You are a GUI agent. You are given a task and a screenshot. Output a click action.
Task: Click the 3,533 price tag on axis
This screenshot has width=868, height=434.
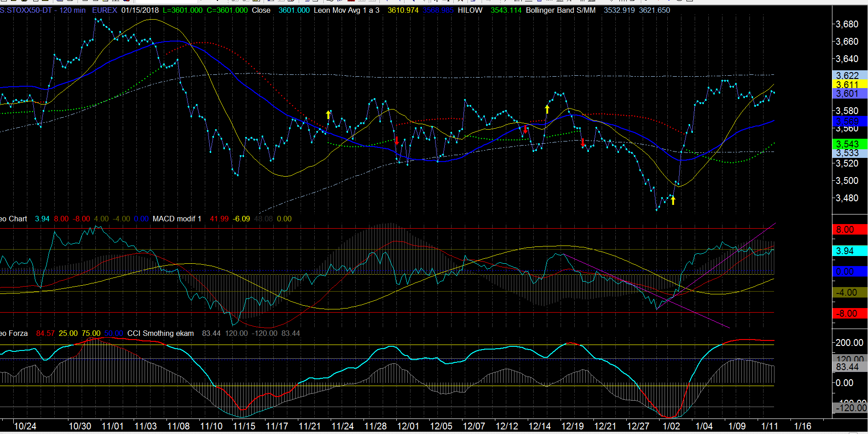click(850, 153)
